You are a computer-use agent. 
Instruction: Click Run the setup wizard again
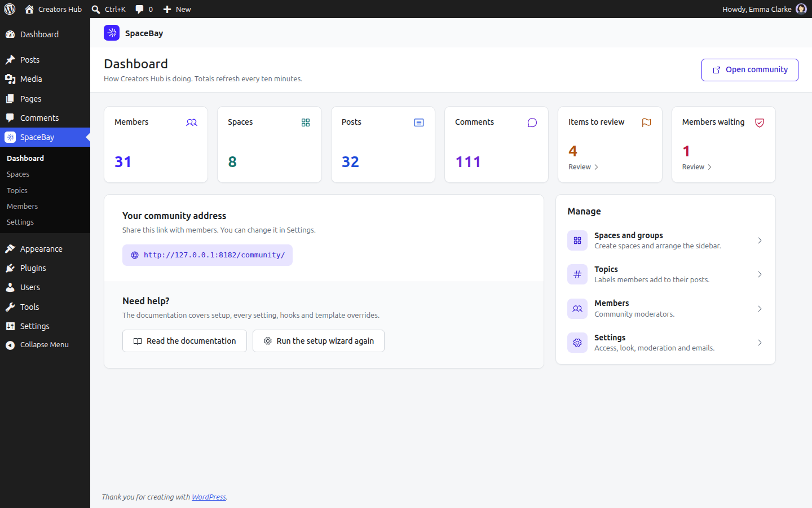(319, 341)
